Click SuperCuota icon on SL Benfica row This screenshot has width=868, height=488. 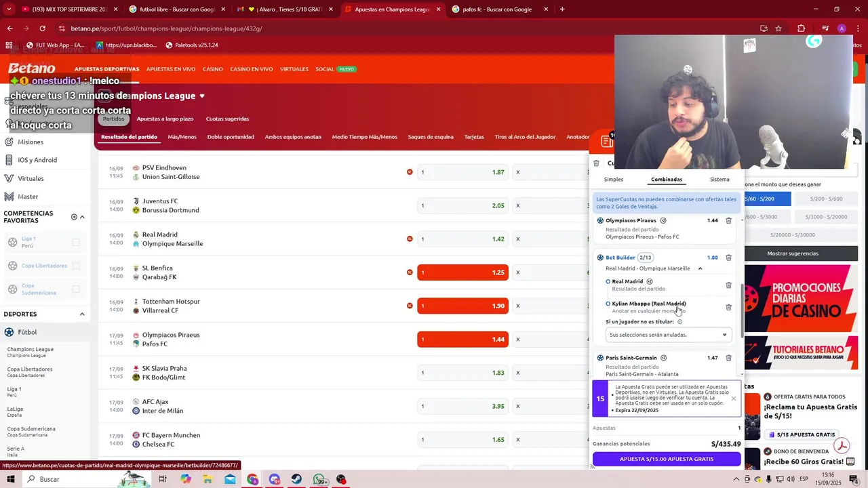pyautogui.click(x=410, y=272)
